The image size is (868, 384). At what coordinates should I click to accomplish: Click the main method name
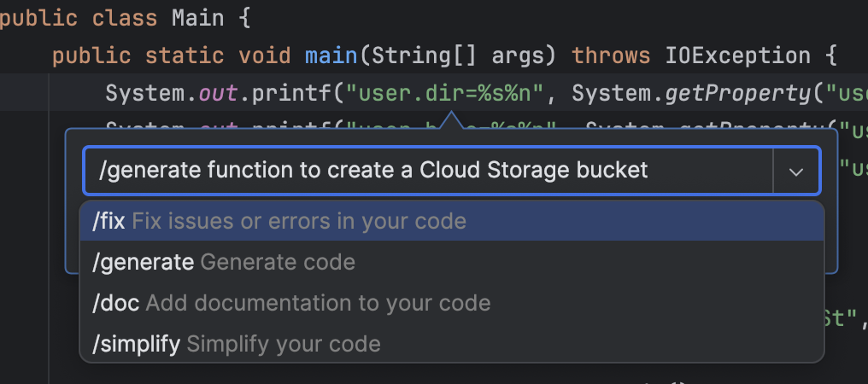pyautogui.click(x=331, y=56)
